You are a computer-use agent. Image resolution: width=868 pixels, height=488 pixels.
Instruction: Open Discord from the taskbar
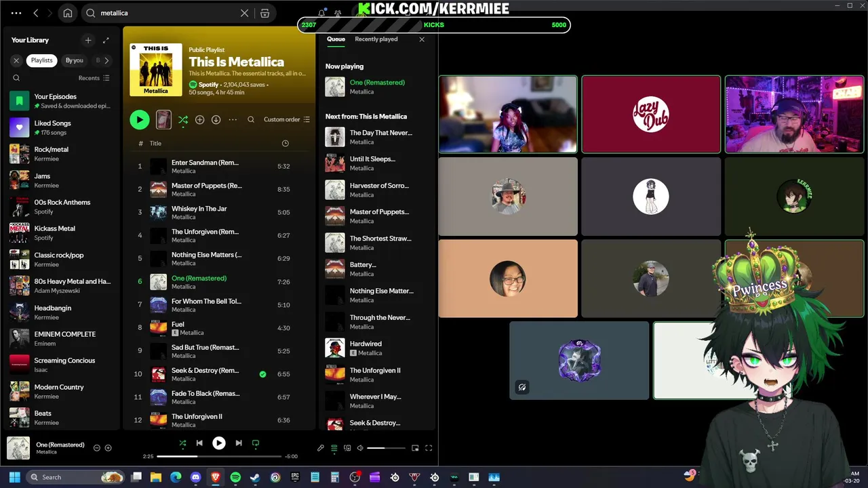[196, 477]
